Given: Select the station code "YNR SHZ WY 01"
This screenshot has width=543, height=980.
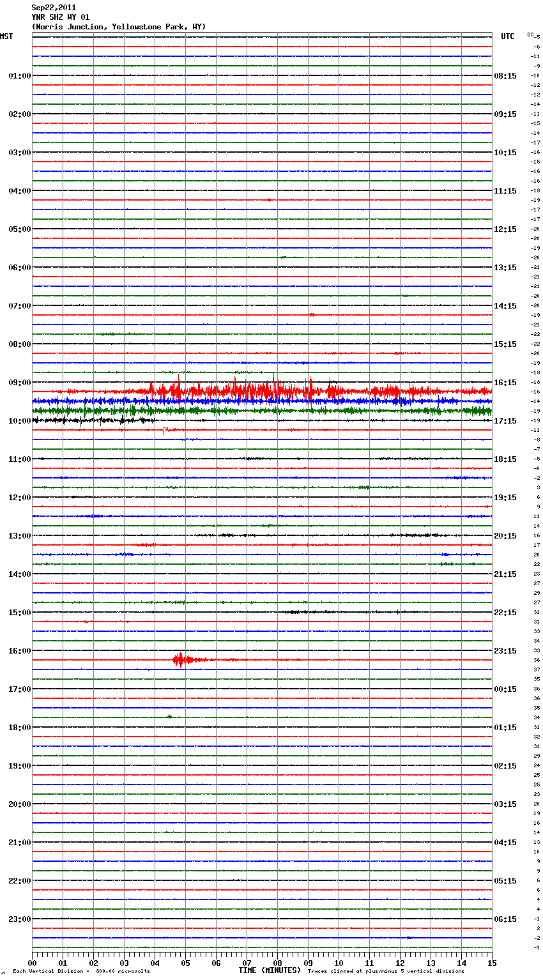Looking at the screenshot, I should pos(61,17).
